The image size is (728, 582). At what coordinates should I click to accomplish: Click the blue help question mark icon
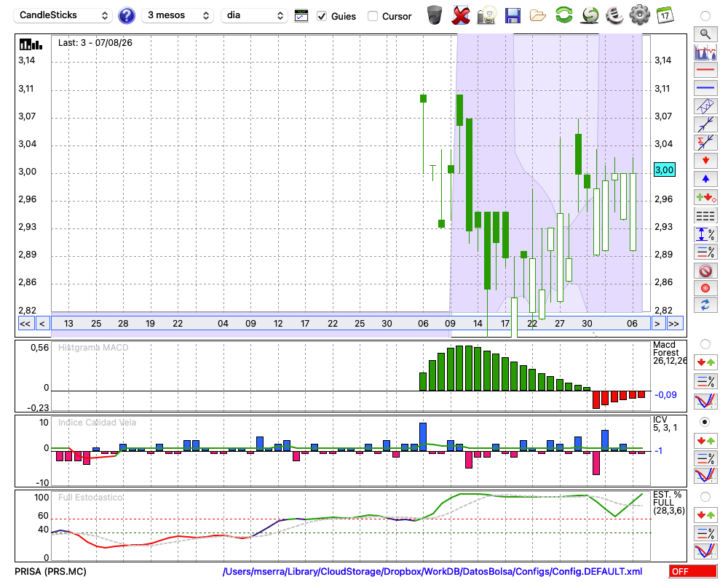click(x=126, y=16)
